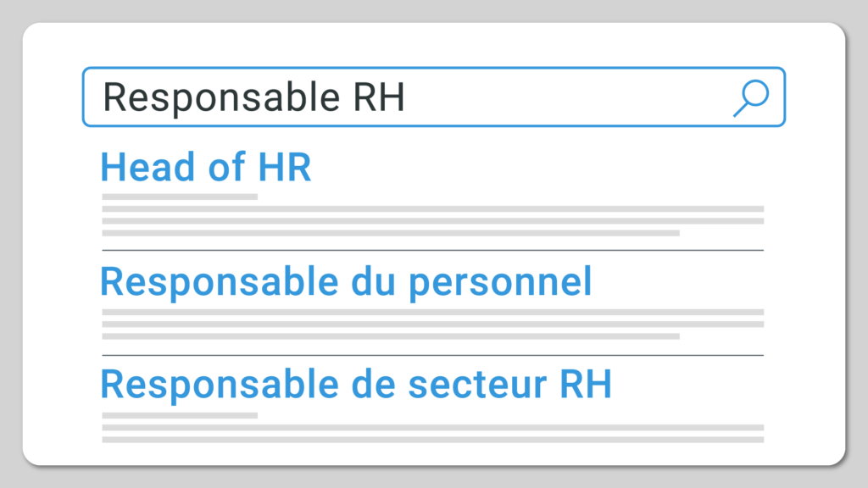This screenshot has height=488, width=868.
Task: Click the first full-width snippet line under Head of HR
Action: point(432,208)
